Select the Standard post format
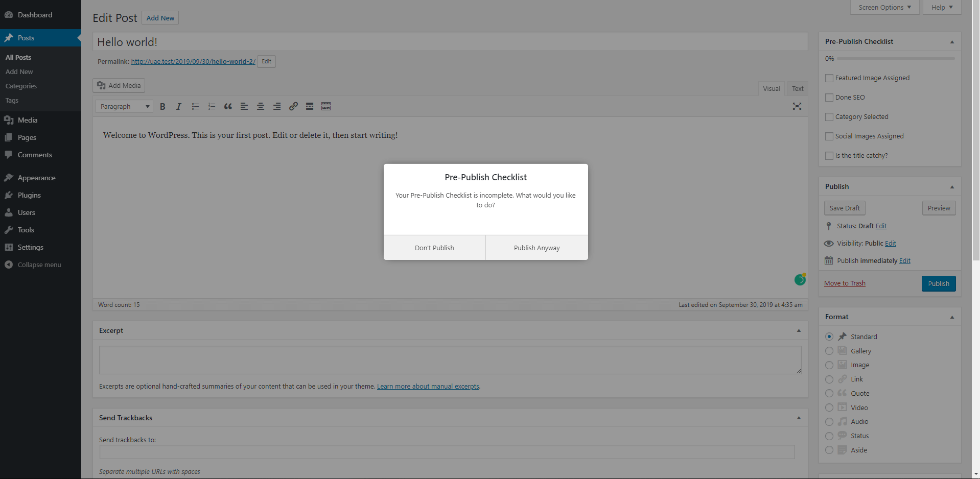The height and width of the screenshot is (479, 980). point(829,337)
